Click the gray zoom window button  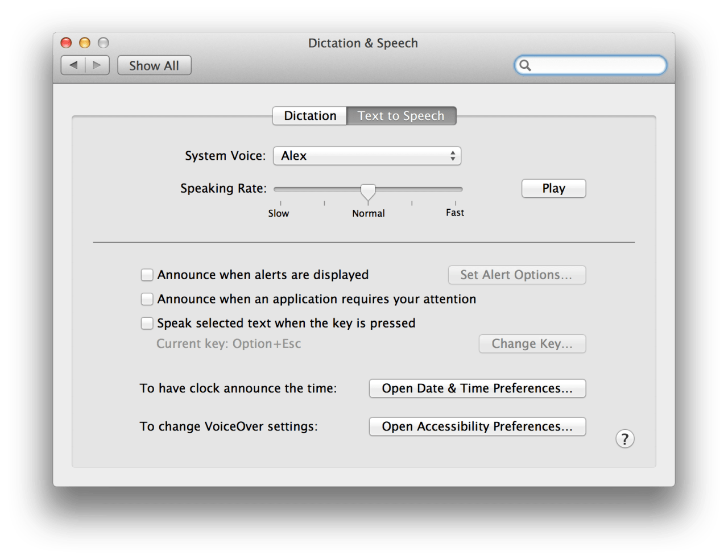(103, 43)
